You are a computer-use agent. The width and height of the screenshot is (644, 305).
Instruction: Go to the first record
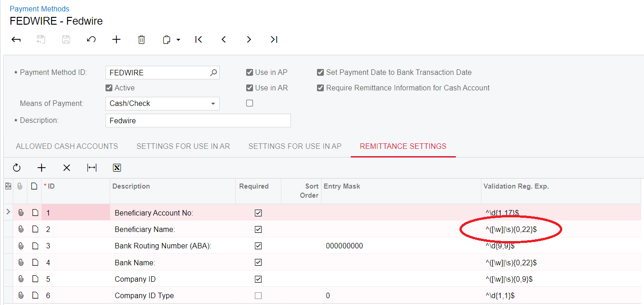click(199, 40)
